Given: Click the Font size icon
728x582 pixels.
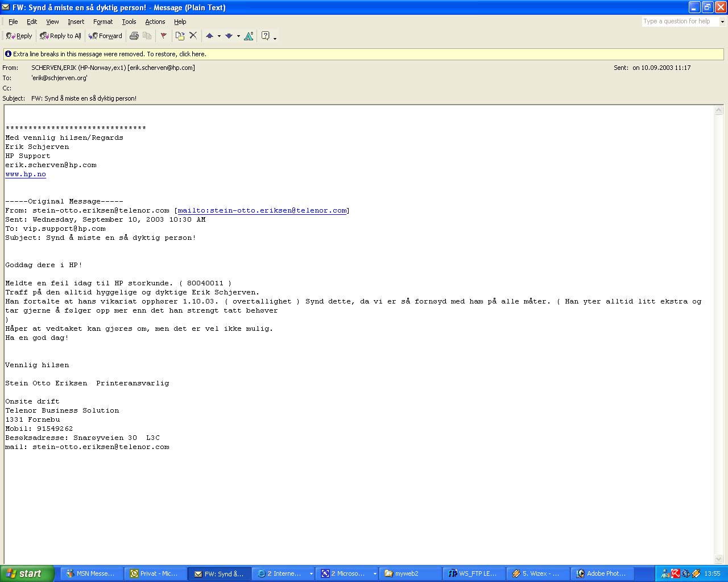Looking at the screenshot, I should point(249,36).
